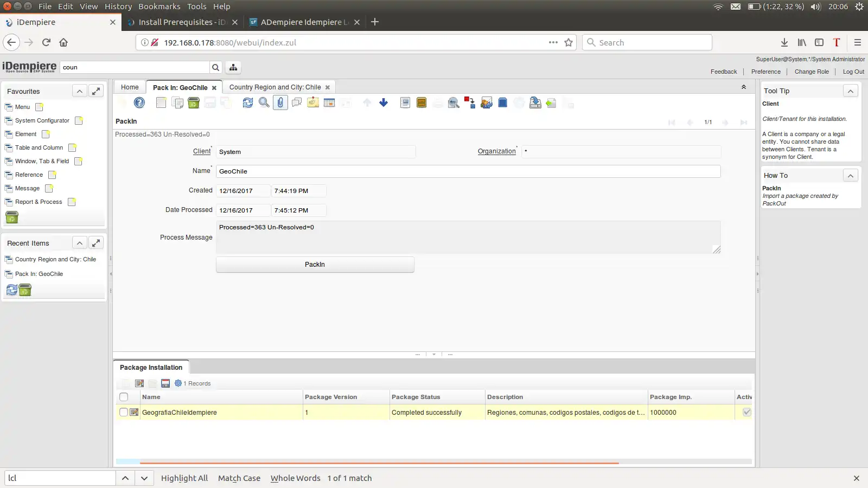Log Out of iDempiere
Viewport: 868px width, 488px height.
pyautogui.click(x=853, y=72)
